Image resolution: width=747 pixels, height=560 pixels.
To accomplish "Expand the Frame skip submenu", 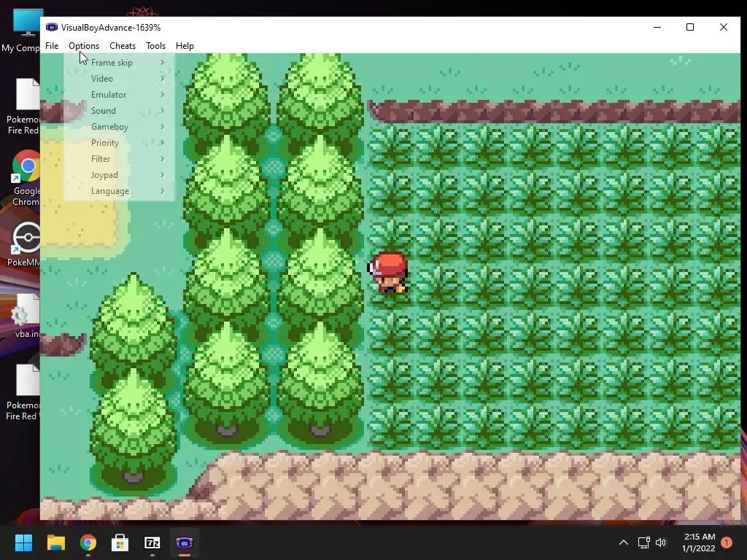I will pos(119,63).
